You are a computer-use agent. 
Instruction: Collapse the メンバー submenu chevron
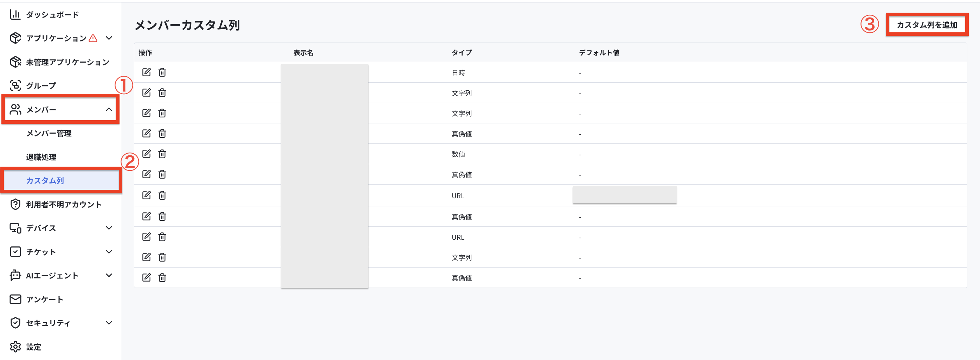(x=109, y=110)
